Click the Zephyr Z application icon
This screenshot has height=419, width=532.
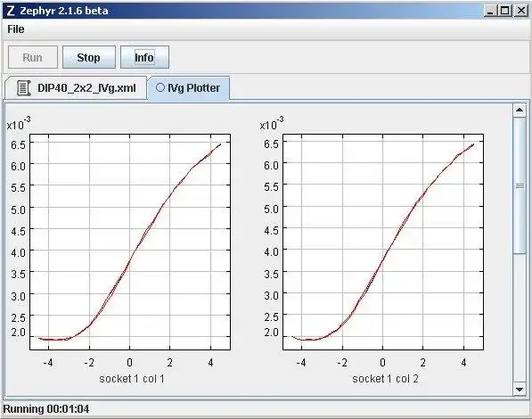(x=11, y=11)
